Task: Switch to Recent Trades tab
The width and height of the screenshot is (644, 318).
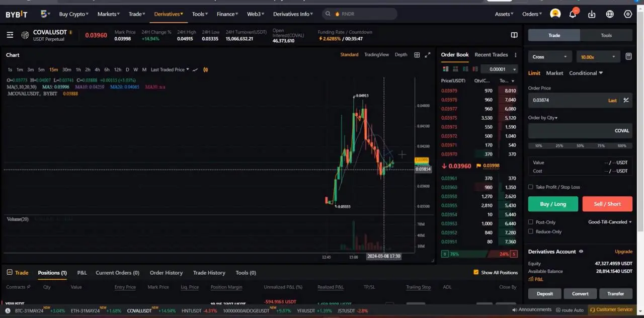Action: (491, 55)
